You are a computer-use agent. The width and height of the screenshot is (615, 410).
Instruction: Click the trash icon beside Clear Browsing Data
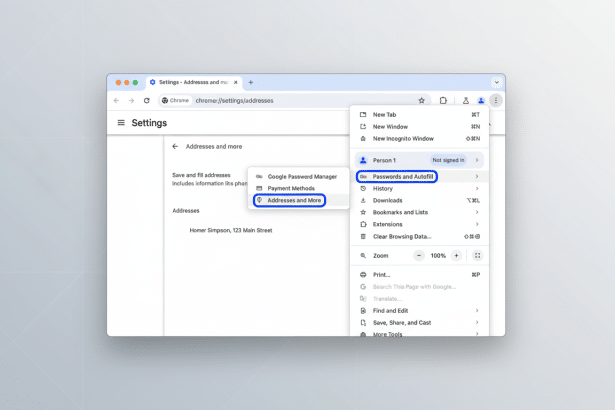point(363,237)
